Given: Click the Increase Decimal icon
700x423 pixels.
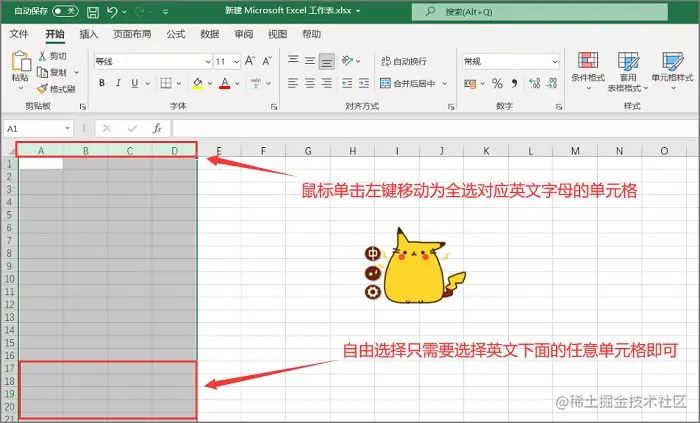Looking at the screenshot, I should click(x=534, y=83).
